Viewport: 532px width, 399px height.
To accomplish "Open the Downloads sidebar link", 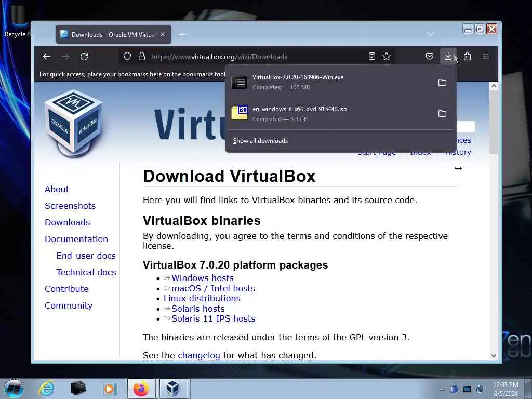I will (x=68, y=222).
